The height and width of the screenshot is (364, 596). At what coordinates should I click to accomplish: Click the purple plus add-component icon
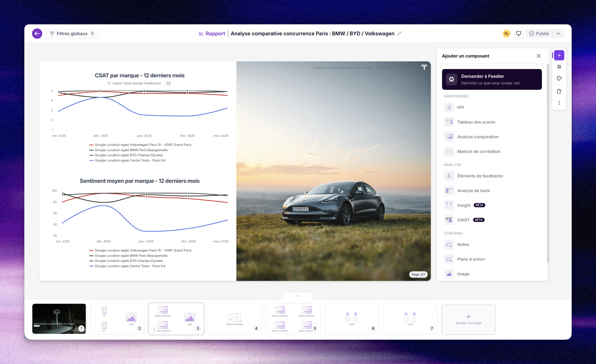pyautogui.click(x=559, y=55)
